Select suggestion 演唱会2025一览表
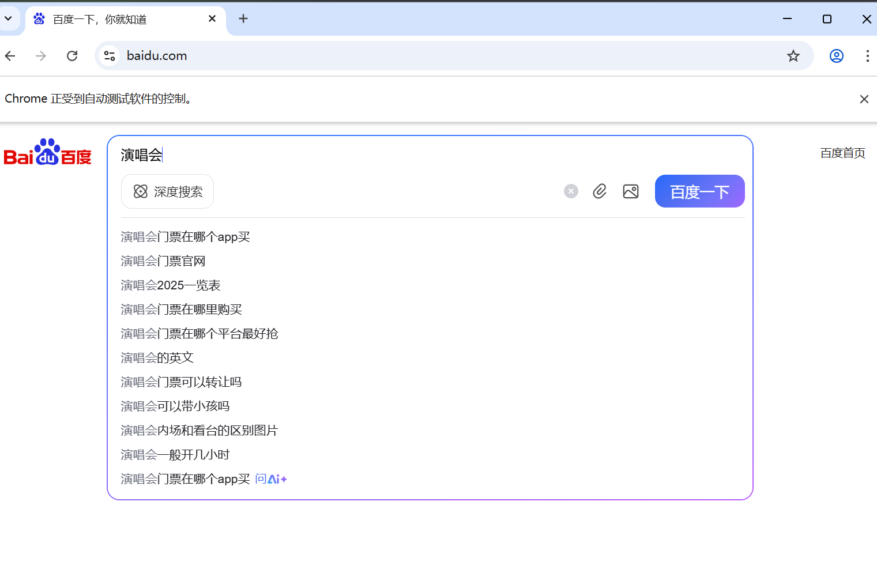This screenshot has width=877, height=588. point(171,285)
